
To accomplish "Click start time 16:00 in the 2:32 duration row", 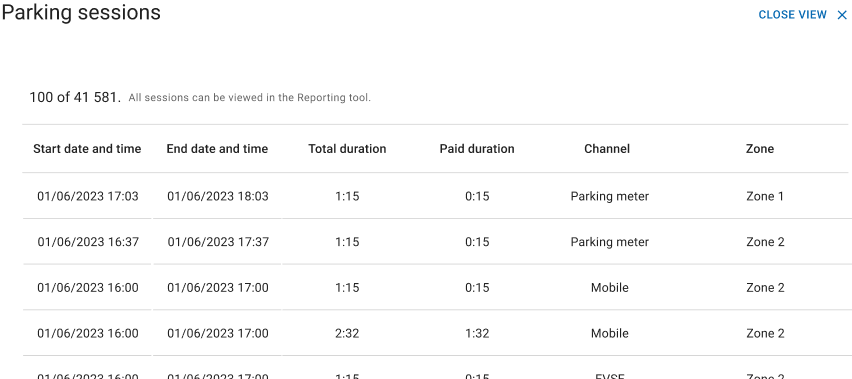I will click(88, 333).
